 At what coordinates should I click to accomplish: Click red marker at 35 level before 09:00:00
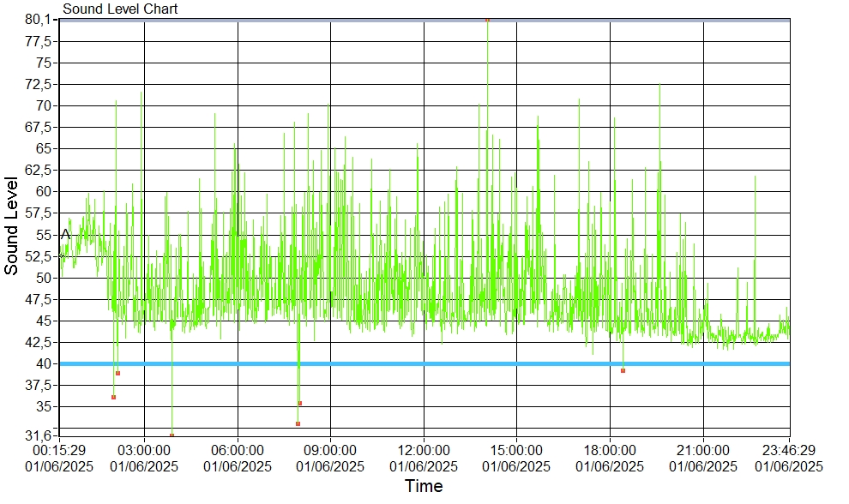299,403
